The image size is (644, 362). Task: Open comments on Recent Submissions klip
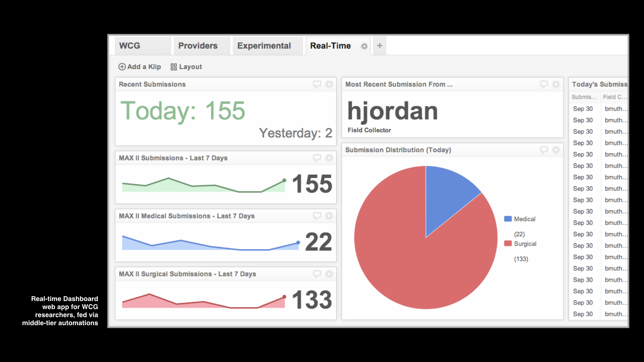click(317, 84)
